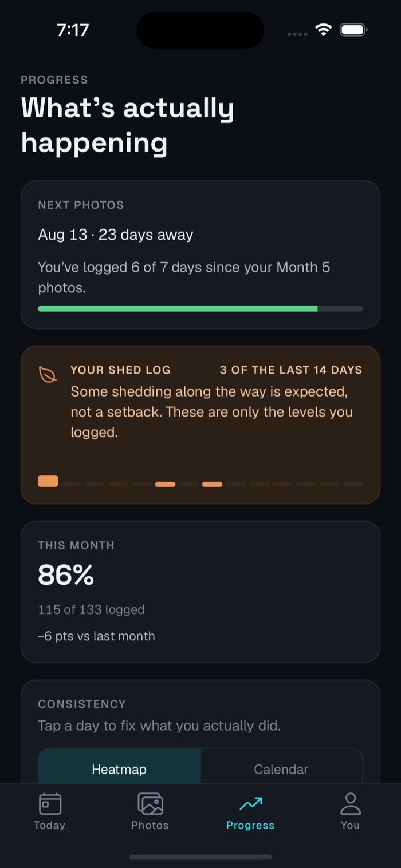This screenshot has height=868, width=401.
Task: Select the second highlighted shed day marker
Action: click(x=166, y=484)
